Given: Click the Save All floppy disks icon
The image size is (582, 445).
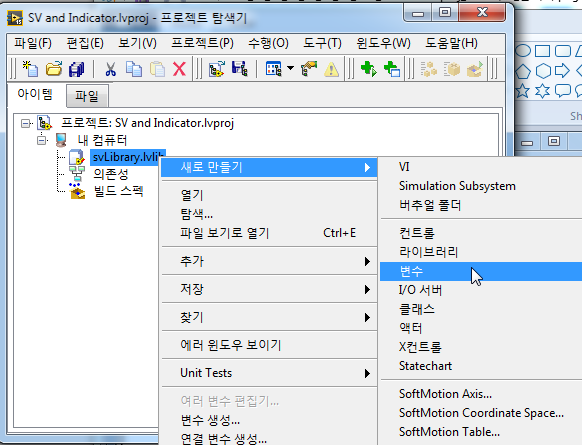Looking at the screenshot, I should click(76, 69).
